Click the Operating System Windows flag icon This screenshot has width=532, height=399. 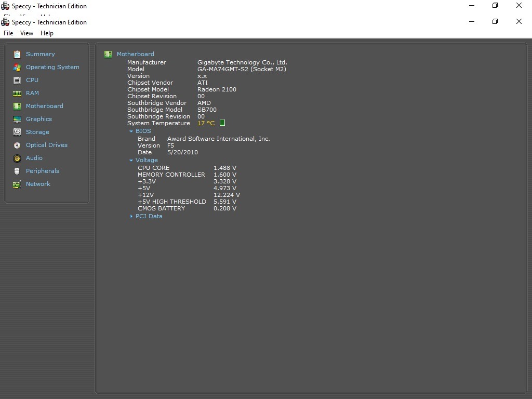(17, 67)
